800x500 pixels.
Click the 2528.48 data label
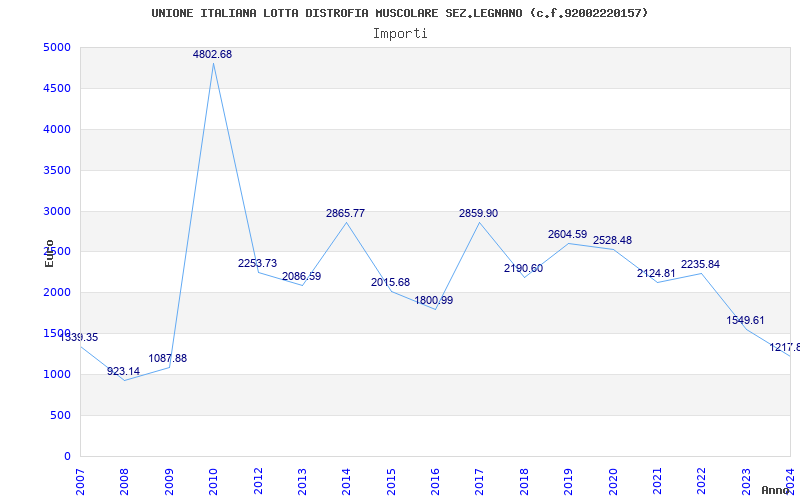(x=612, y=240)
